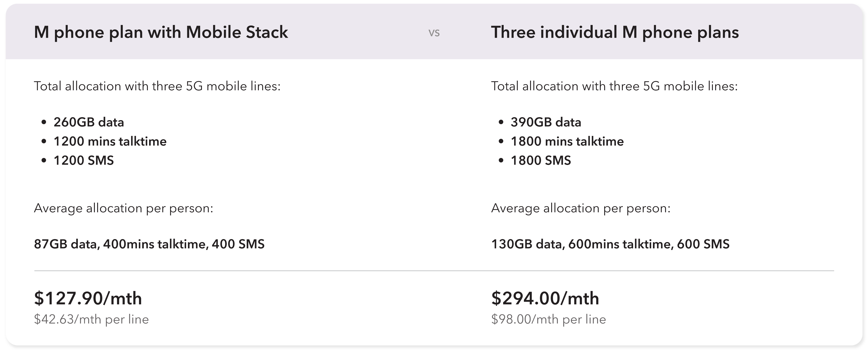Click '130GB data, 600mins talktime, 600 SMS'

coord(610,244)
